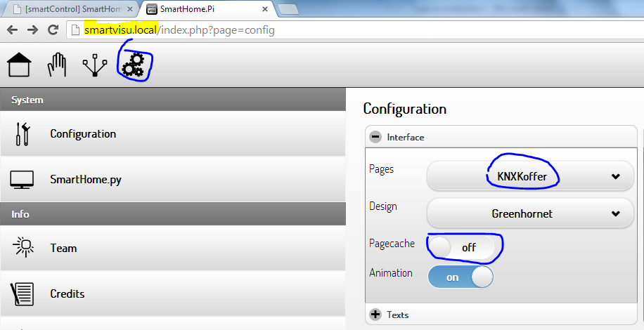Expand the Texts section
This screenshot has width=644, height=330.
501,315
